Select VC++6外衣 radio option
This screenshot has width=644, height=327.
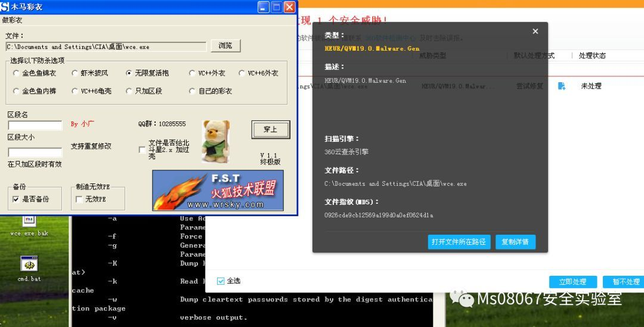pyautogui.click(x=259, y=73)
